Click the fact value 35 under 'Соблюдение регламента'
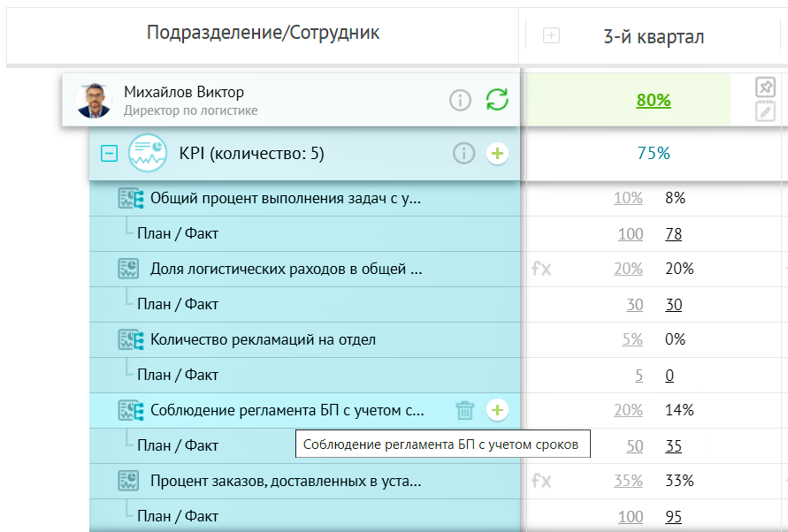788x532 pixels. coord(673,446)
